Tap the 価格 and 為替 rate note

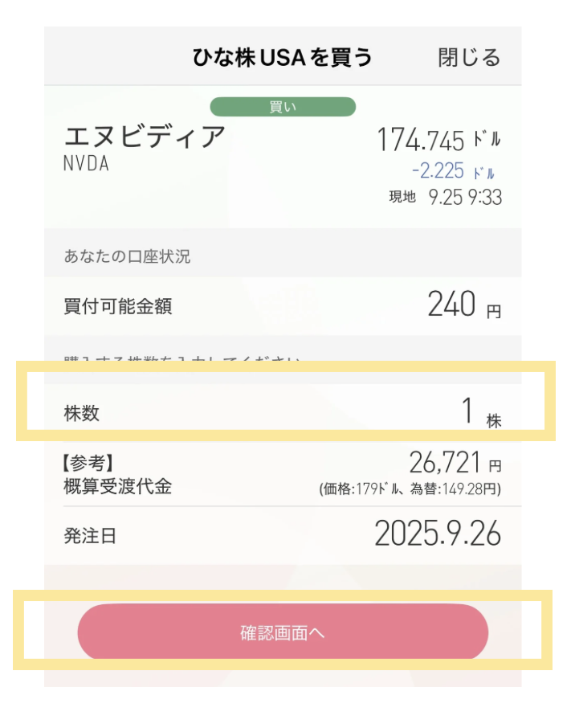click(410, 489)
